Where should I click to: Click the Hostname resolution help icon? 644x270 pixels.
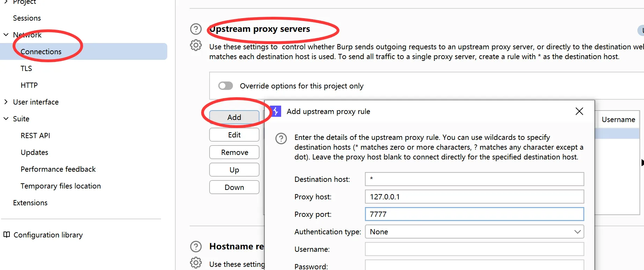pyautogui.click(x=196, y=247)
